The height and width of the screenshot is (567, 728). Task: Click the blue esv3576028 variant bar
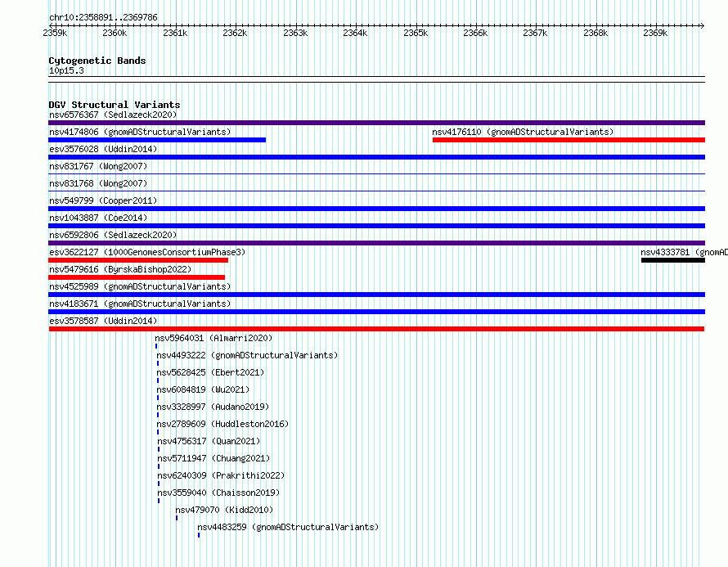(x=376, y=157)
